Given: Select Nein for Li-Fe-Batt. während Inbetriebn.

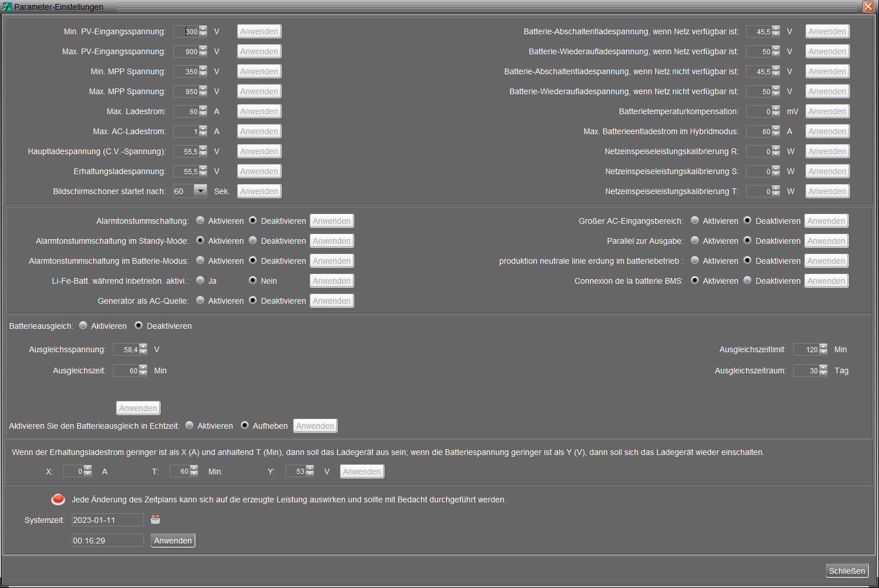Looking at the screenshot, I should 252,280.
